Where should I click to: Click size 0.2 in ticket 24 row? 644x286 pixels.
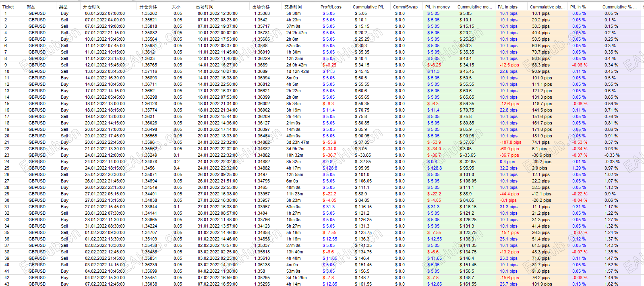coord(176,162)
